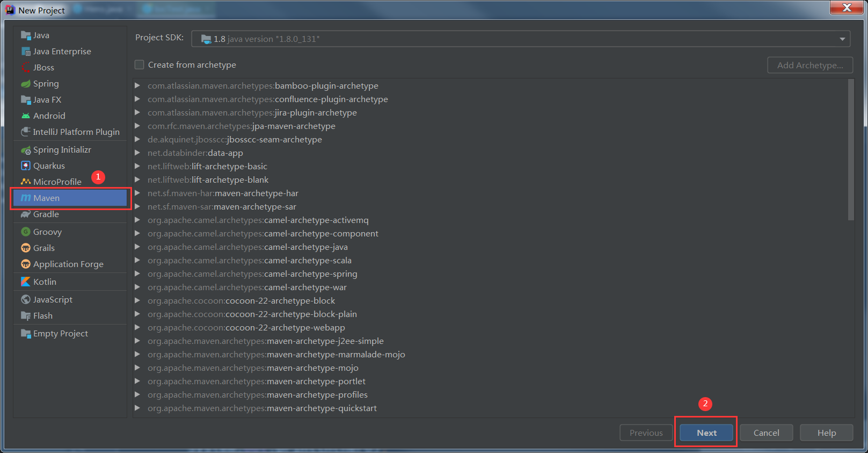The height and width of the screenshot is (453, 868).
Task: Click the JBoss icon in sidebar
Action: click(x=26, y=68)
